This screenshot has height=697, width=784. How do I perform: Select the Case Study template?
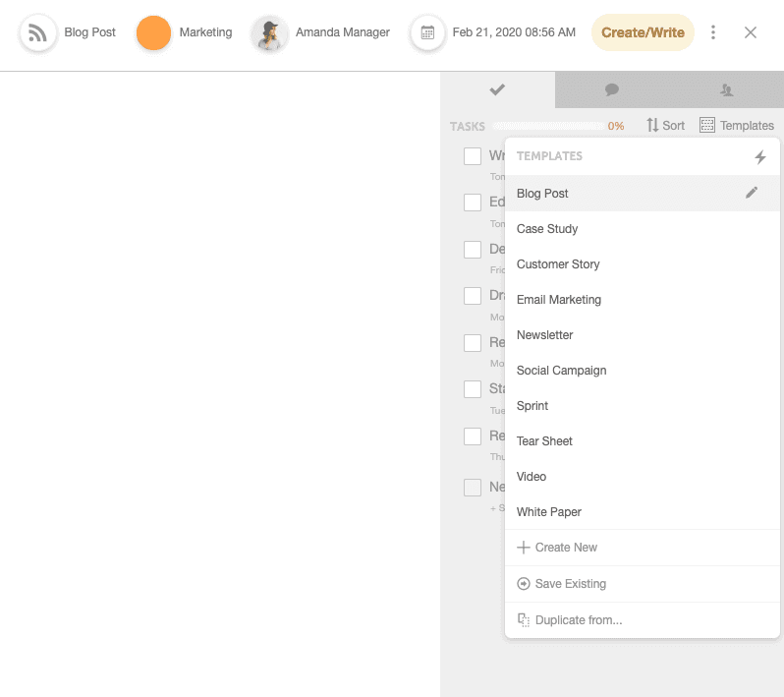pos(547,229)
